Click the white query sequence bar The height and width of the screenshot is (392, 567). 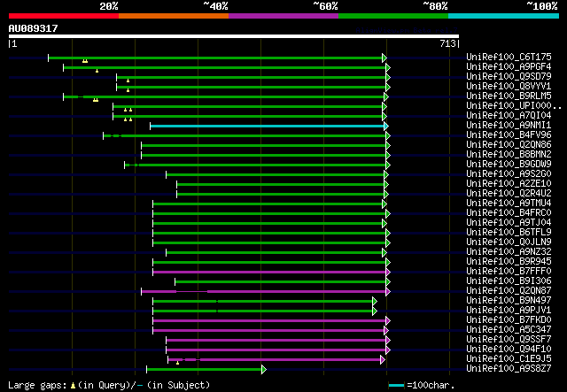[234, 36]
